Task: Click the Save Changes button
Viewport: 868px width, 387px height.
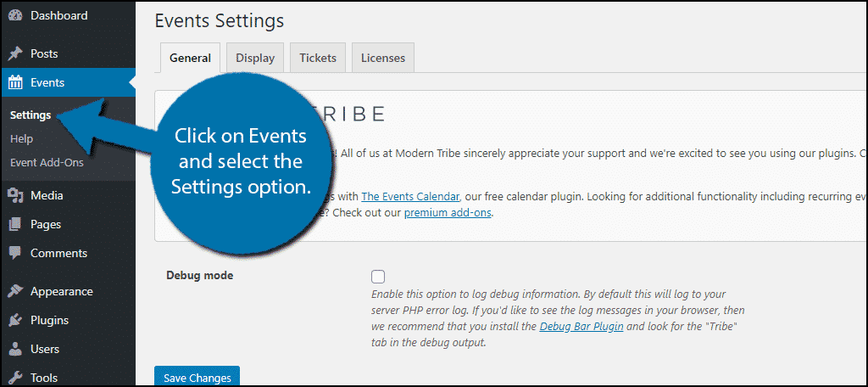Action: tap(197, 377)
